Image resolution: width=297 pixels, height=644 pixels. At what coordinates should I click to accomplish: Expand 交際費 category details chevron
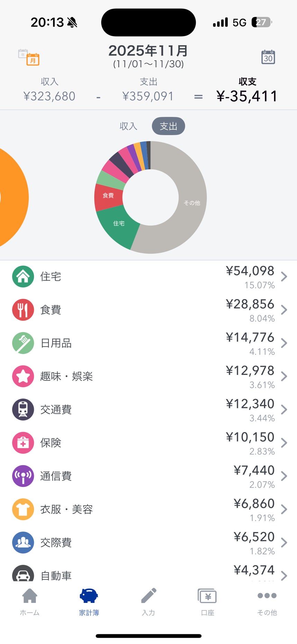284,542
